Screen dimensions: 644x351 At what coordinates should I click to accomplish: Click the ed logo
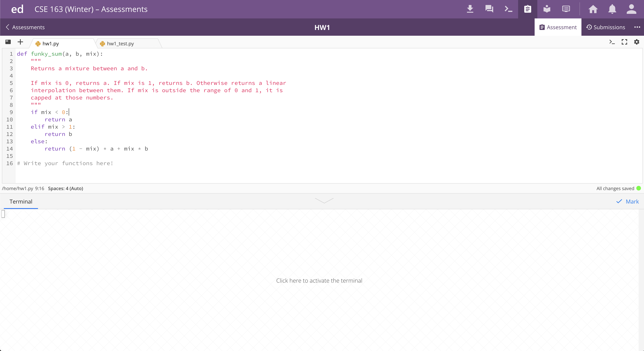[17, 9]
